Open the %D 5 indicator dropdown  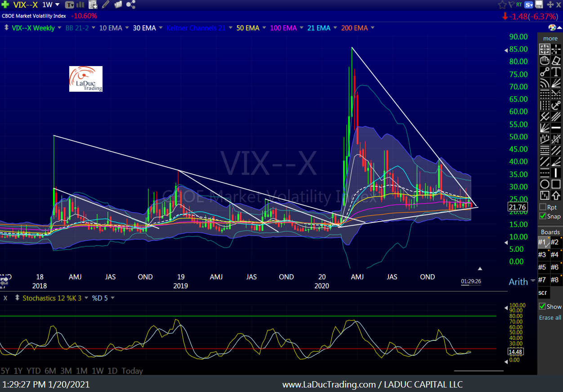coord(112,298)
